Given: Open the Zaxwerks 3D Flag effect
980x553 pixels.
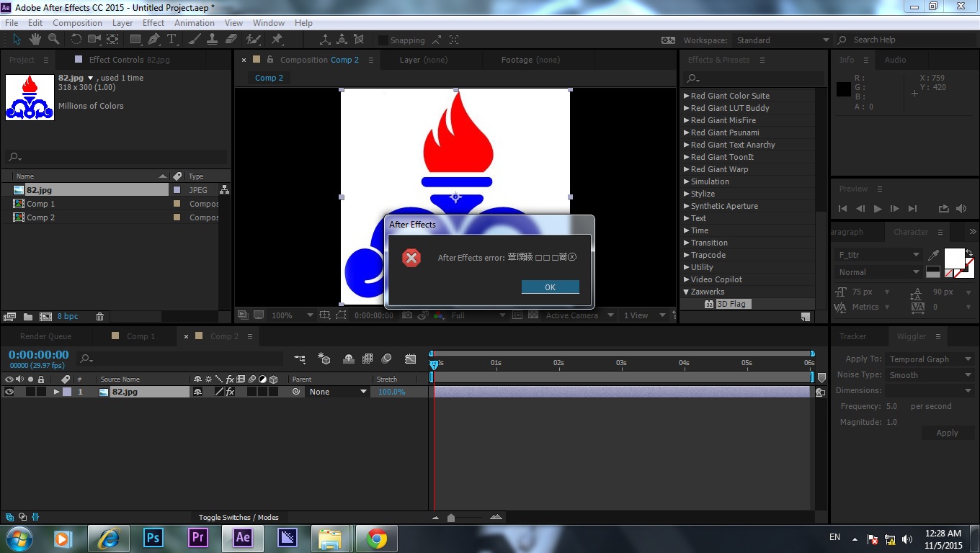Looking at the screenshot, I should pyautogui.click(x=727, y=304).
